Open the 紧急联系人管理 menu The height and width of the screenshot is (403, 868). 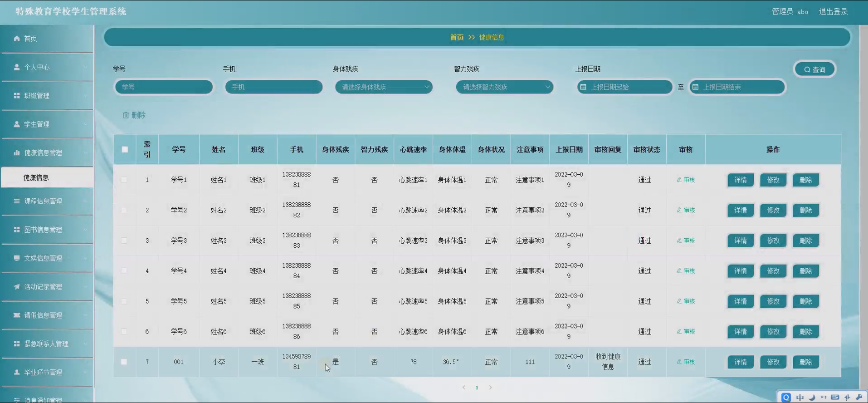47,344
